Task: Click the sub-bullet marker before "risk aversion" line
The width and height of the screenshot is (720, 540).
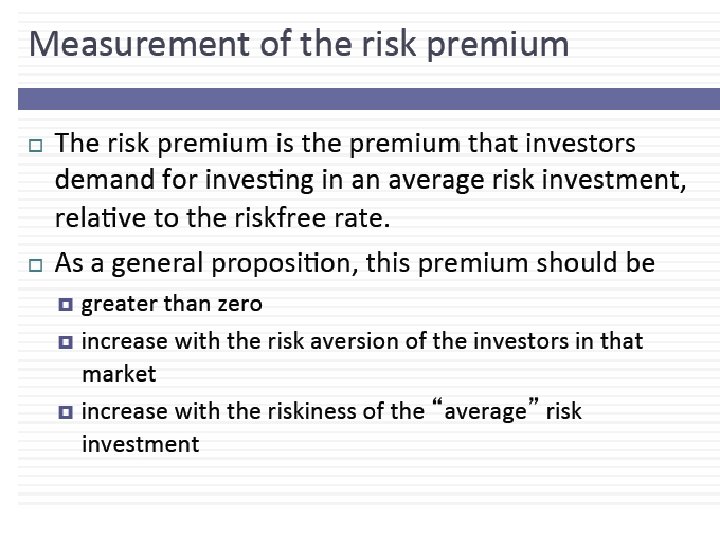Action: pyautogui.click(x=66, y=342)
